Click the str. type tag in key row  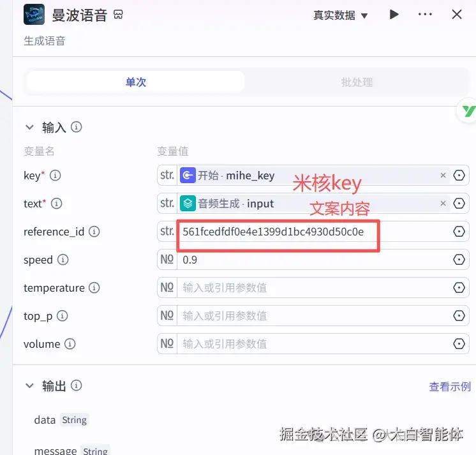click(x=167, y=175)
